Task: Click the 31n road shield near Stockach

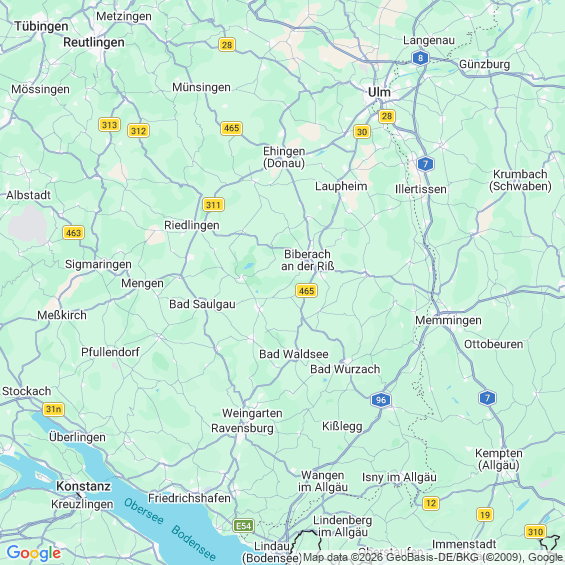Action: tap(54, 409)
